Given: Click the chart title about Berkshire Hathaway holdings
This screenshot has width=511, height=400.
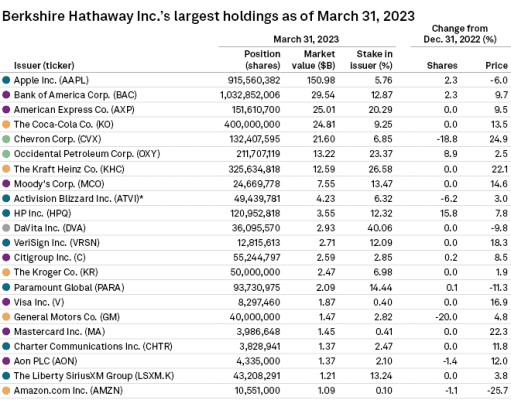Looking at the screenshot, I should pos(208,16).
